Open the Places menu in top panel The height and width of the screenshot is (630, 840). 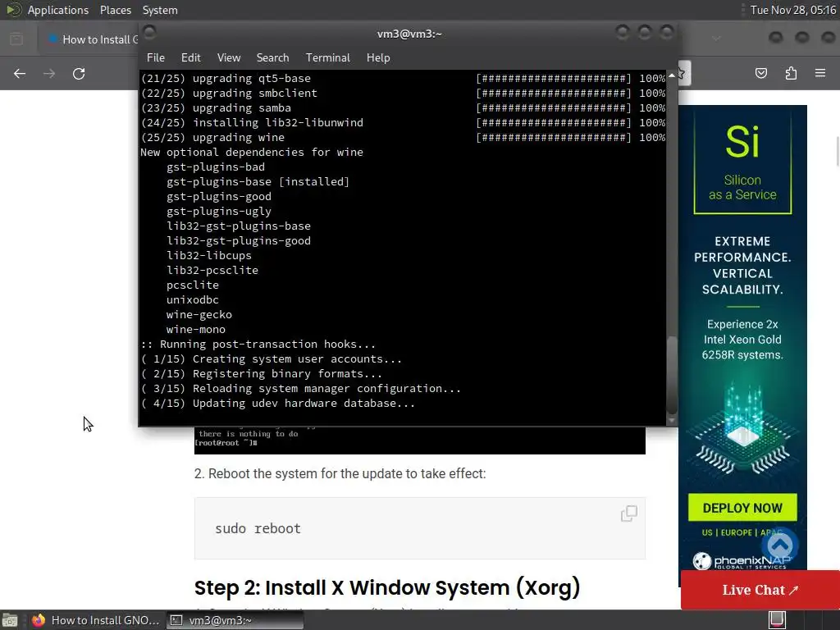(115, 10)
